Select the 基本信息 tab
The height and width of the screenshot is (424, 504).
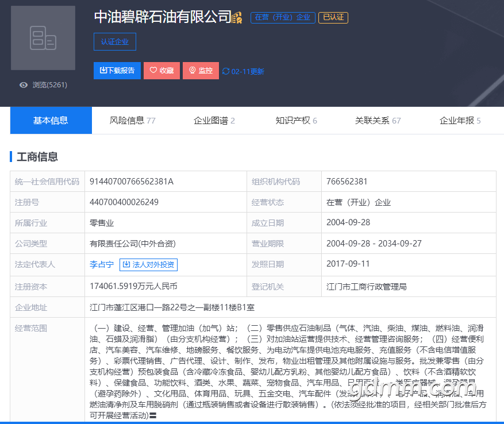coord(51,120)
